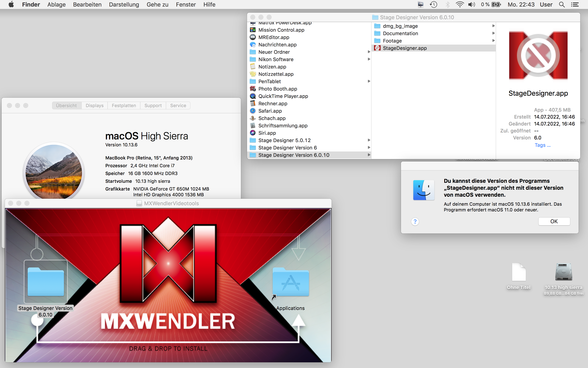Click the Time Machine menu bar icon
The width and height of the screenshot is (588, 368).
433,4
